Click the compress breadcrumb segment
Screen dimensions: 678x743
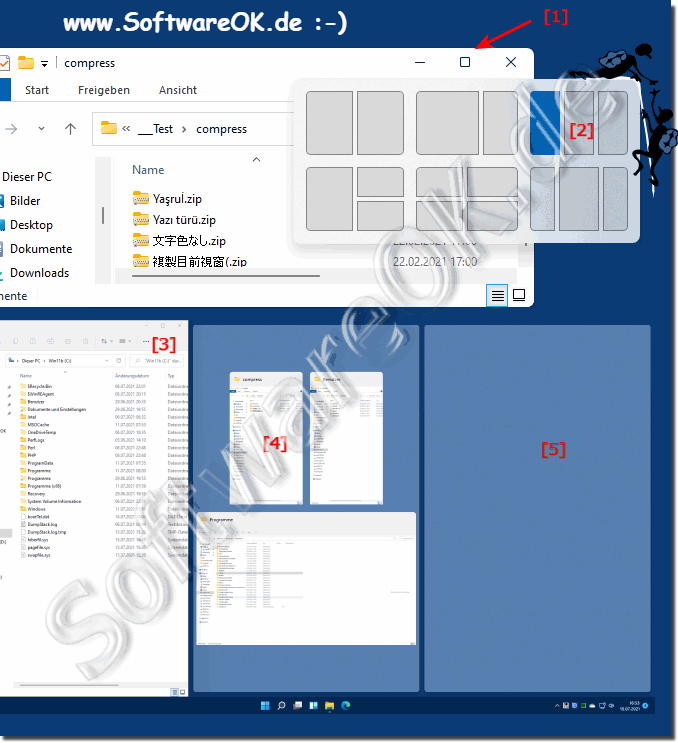coord(221,129)
